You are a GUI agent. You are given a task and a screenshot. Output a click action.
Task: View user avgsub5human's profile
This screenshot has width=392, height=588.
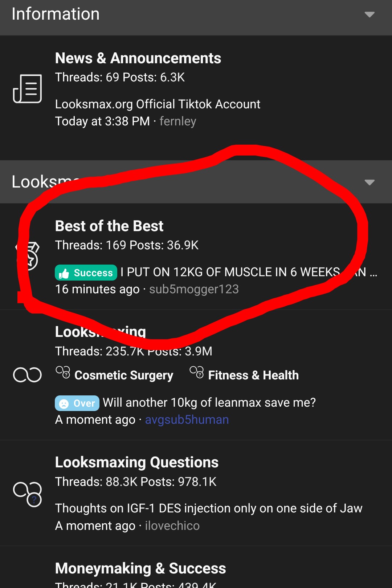[x=187, y=420]
